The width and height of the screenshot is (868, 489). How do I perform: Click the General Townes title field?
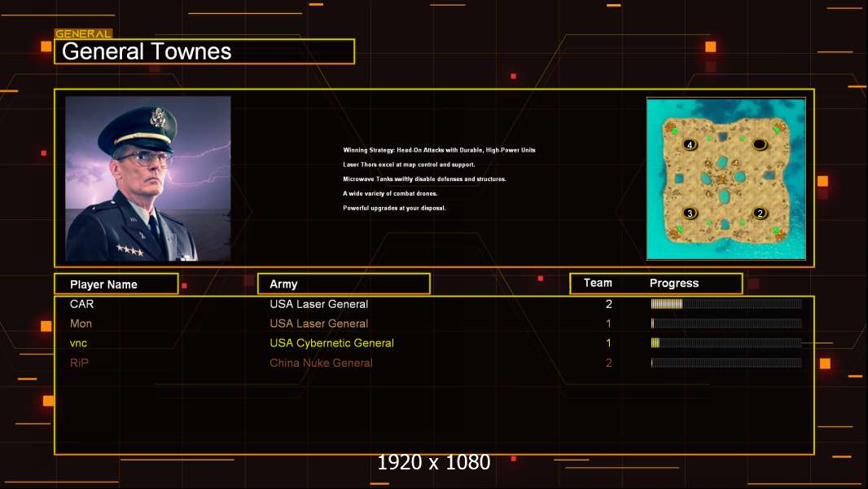[204, 51]
